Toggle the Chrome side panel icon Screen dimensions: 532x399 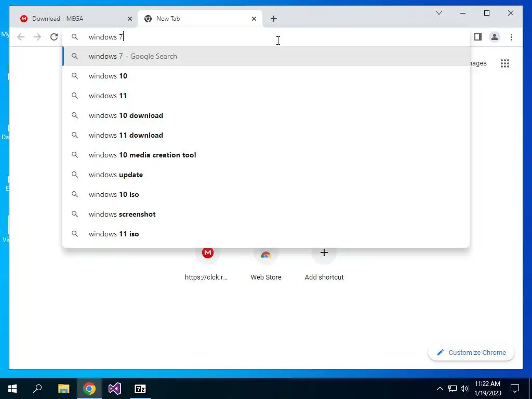pos(478,37)
